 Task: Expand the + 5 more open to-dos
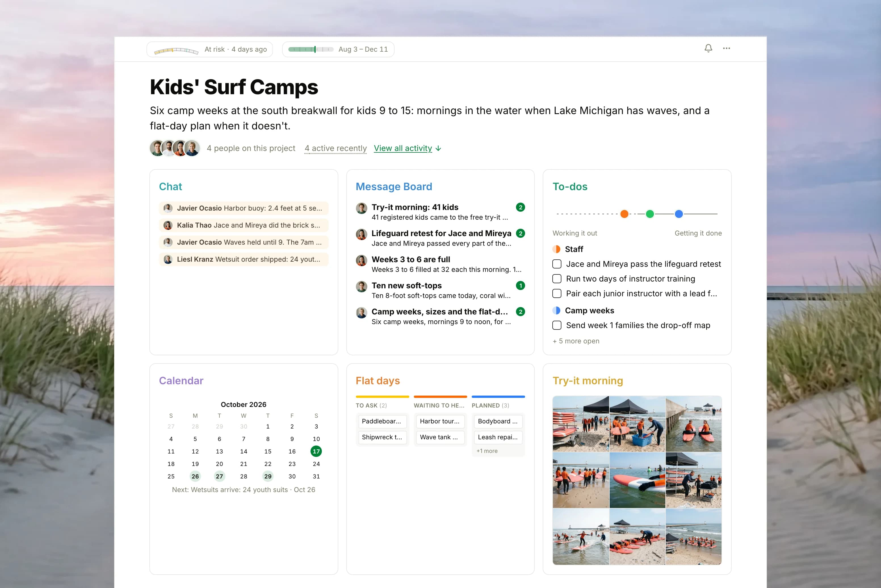point(576,341)
